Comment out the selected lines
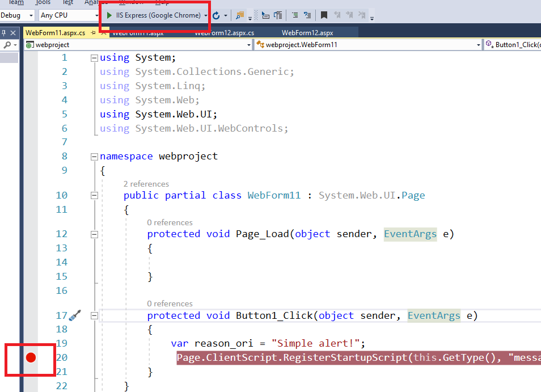The height and width of the screenshot is (392, 541). coord(295,15)
